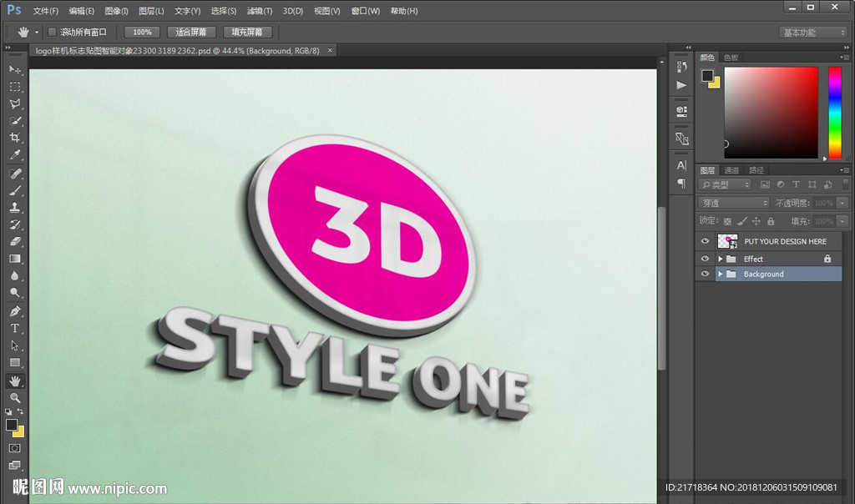Open the File menu
The width and height of the screenshot is (855, 504).
click(46, 11)
